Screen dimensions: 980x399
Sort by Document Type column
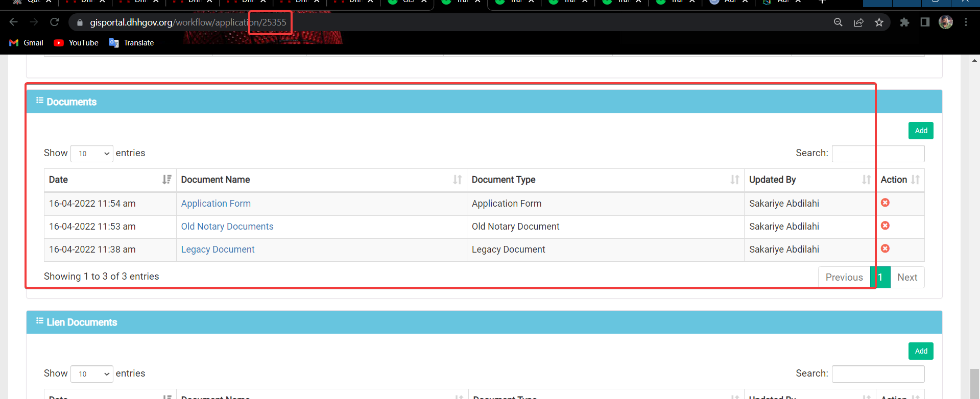pos(605,180)
